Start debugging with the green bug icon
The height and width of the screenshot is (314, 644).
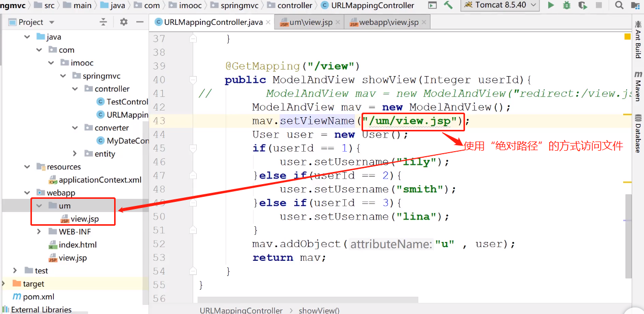[x=567, y=6]
